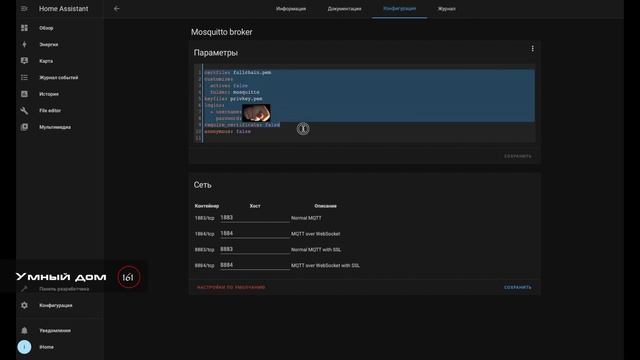Edit host port field 8884

[x=255, y=265]
